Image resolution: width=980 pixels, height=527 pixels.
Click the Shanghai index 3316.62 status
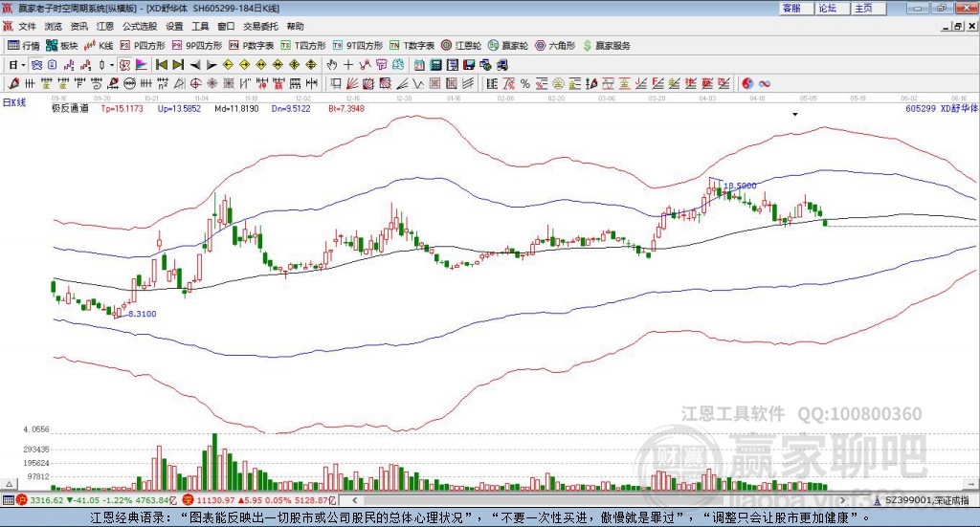[x=47, y=500]
